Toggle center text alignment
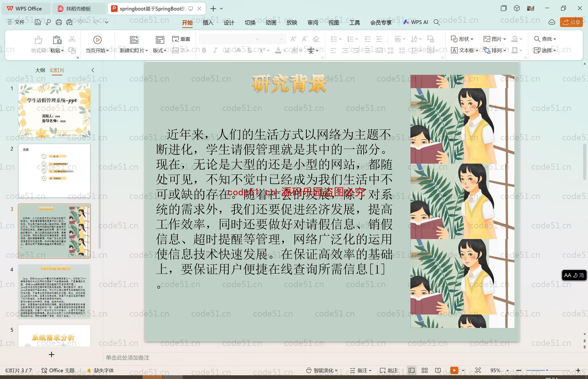This screenshot has height=379, width=588. tap(345, 50)
